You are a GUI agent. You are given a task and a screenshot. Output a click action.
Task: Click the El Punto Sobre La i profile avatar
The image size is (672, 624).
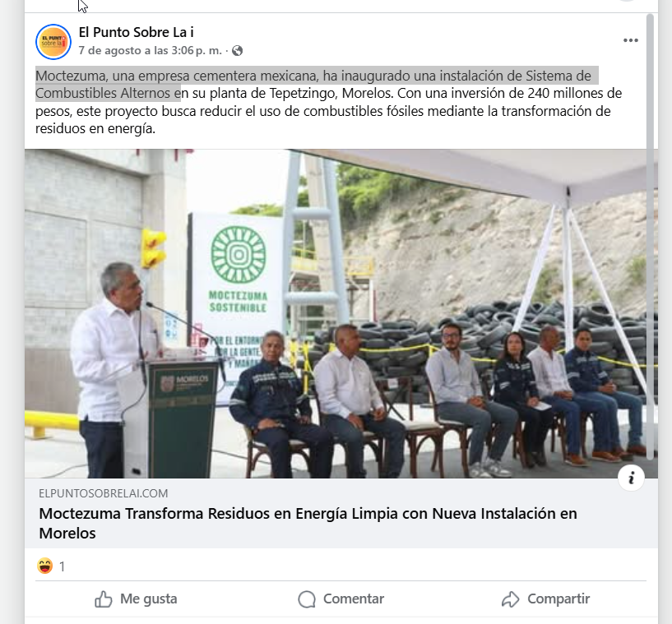pos(53,42)
